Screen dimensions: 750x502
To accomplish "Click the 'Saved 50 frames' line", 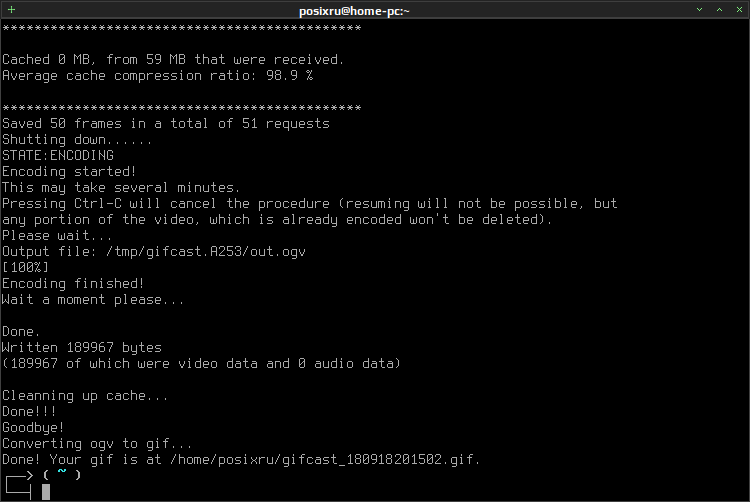I will pos(166,123).
